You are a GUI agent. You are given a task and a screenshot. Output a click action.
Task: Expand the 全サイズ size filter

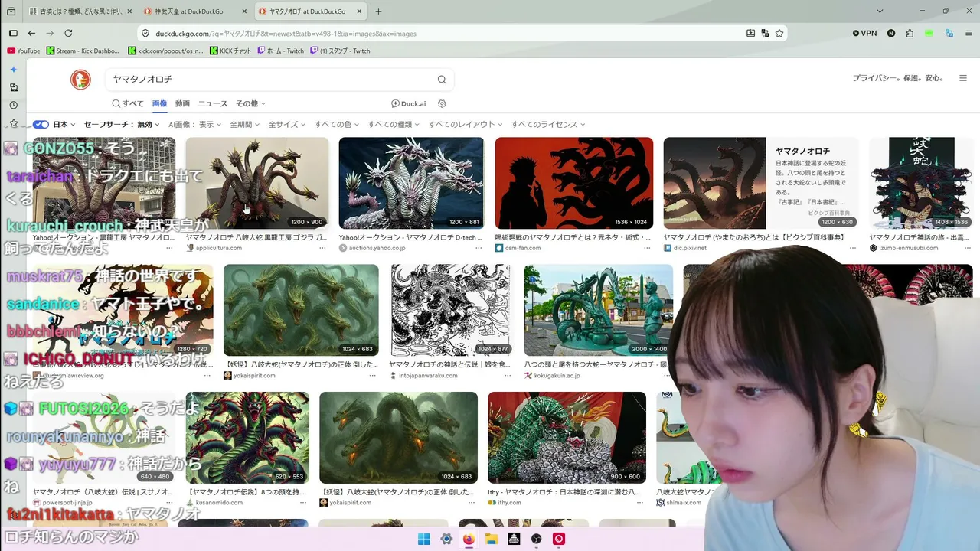click(x=287, y=124)
